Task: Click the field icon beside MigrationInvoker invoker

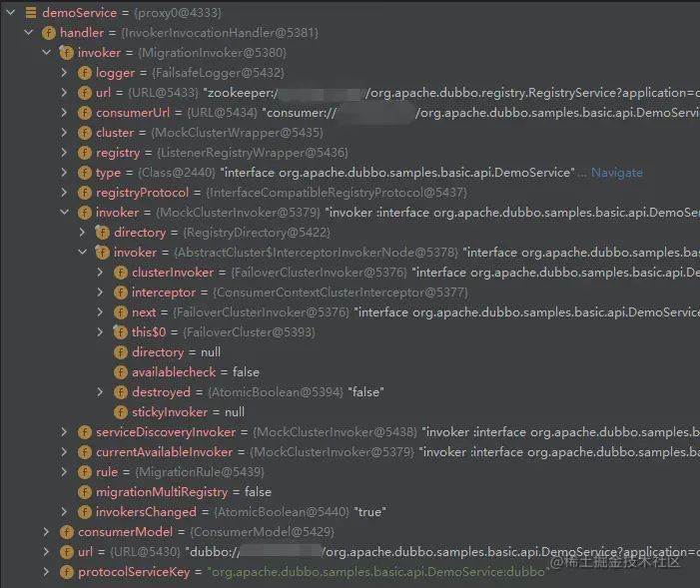Action: pyautogui.click(x=67, y=53)
